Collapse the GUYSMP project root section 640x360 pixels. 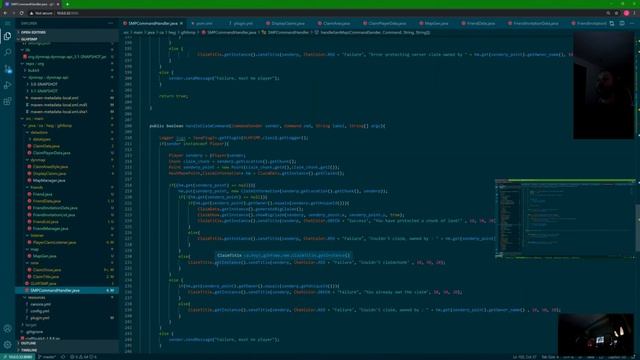[67, 39]
